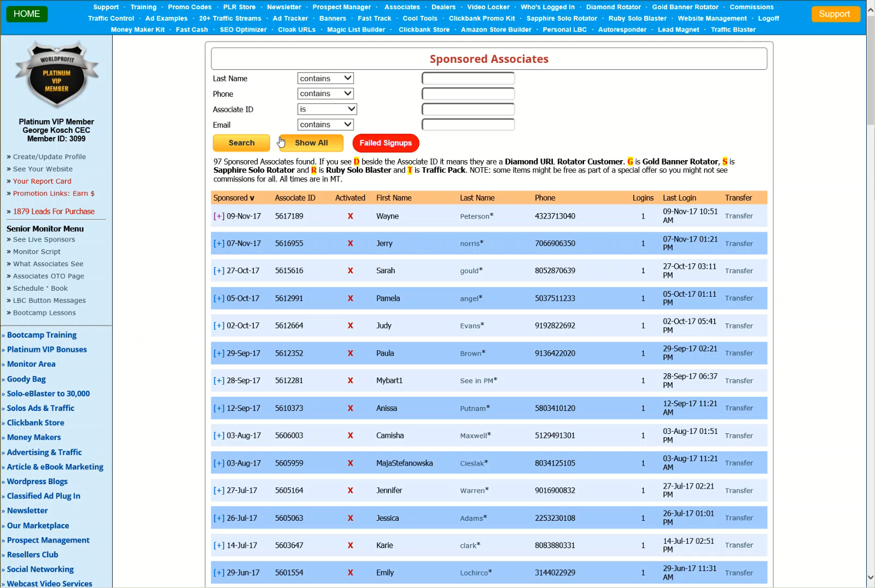Image resolution: width=875 pixels, height=588 pixels.
Task: Click the green HOME button
Action: 27,14
